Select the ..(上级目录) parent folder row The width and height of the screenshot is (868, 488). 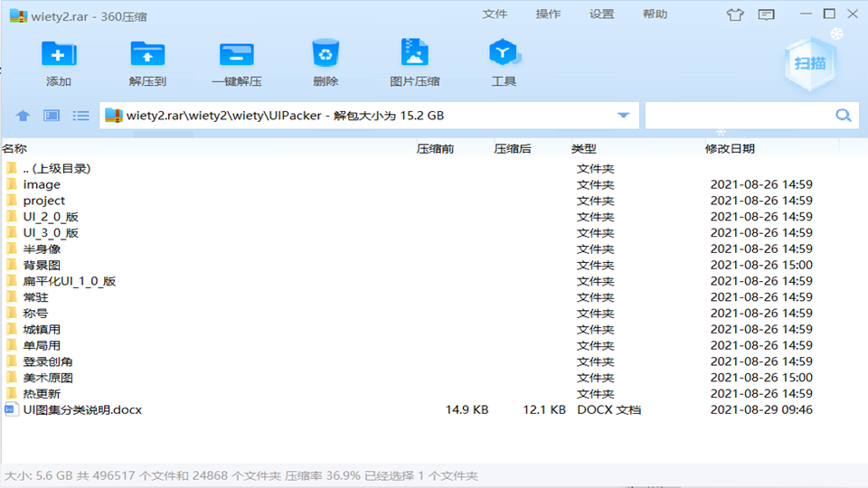(x=434, y=168)
